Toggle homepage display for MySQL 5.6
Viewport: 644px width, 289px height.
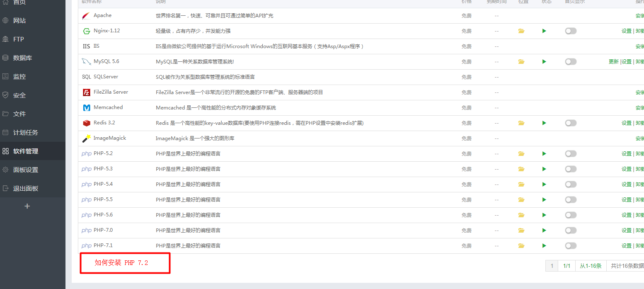pos(571,62)
